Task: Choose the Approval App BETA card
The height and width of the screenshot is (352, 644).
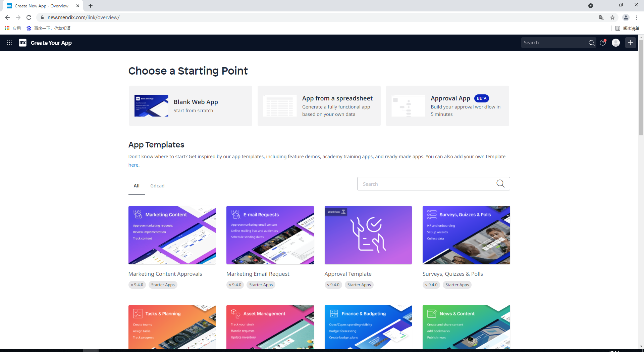Action: click(x=447, y=106)
